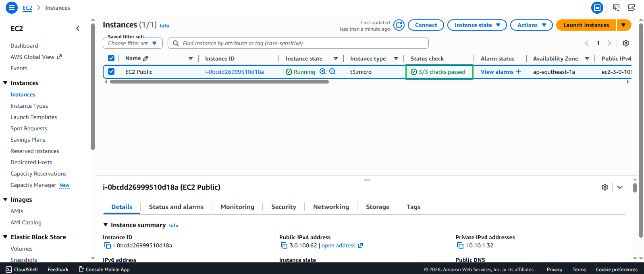Toggle the select-all checkbox in table header

111,58
